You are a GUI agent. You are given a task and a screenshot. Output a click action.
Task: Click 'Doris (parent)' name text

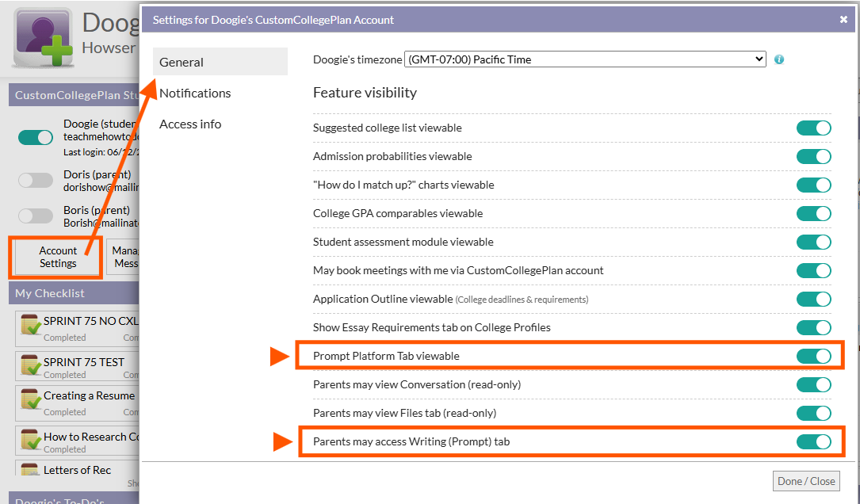(97, 174)
